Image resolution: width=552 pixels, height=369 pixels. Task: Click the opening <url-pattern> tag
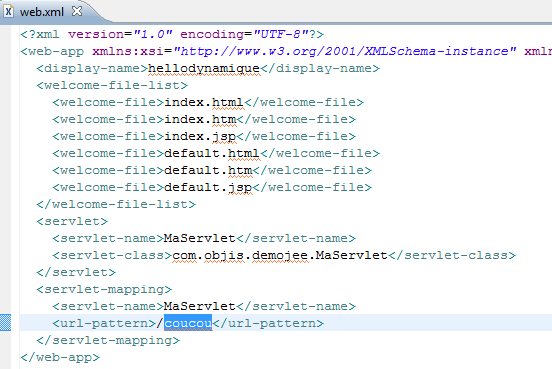coord(104,323)
